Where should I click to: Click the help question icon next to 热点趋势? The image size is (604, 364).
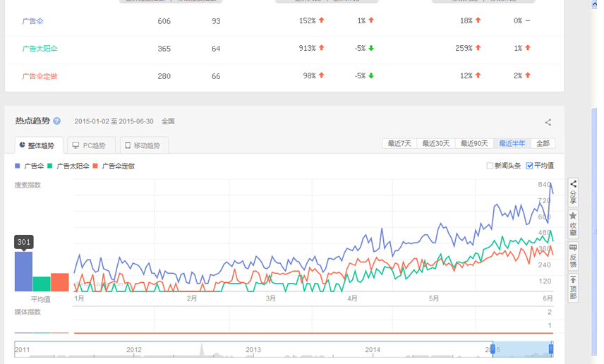(56, 121)
